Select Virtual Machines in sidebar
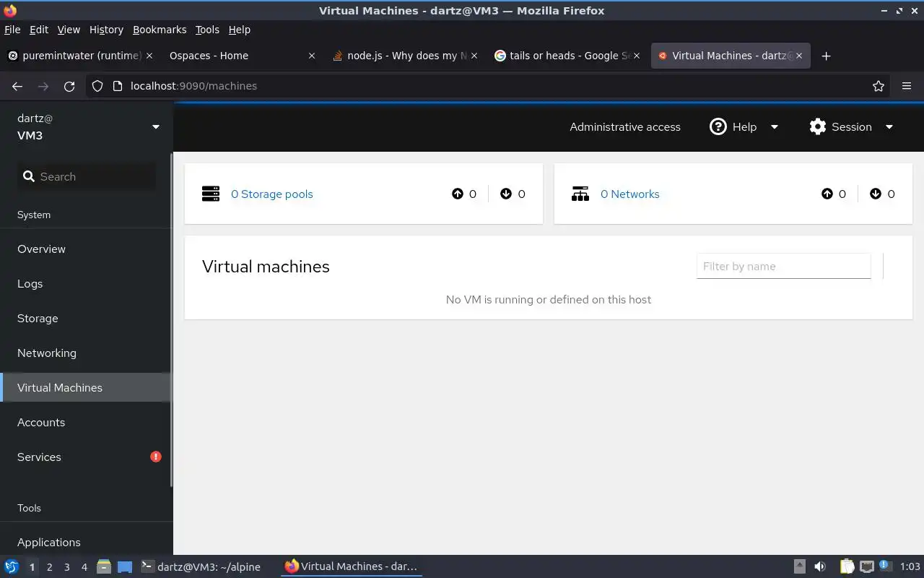Screen dimensions: 924x578 click(85, 387)
